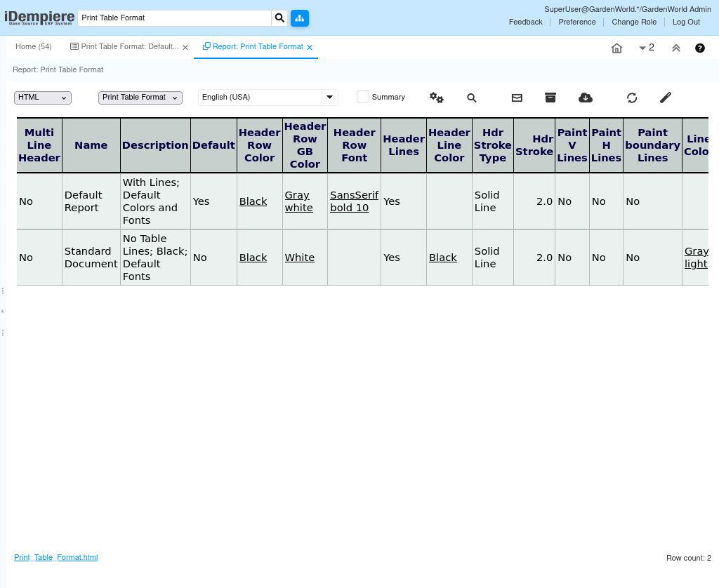Click Black header line color link
This screenshot has width=719, height=588.
coord(443,258)
